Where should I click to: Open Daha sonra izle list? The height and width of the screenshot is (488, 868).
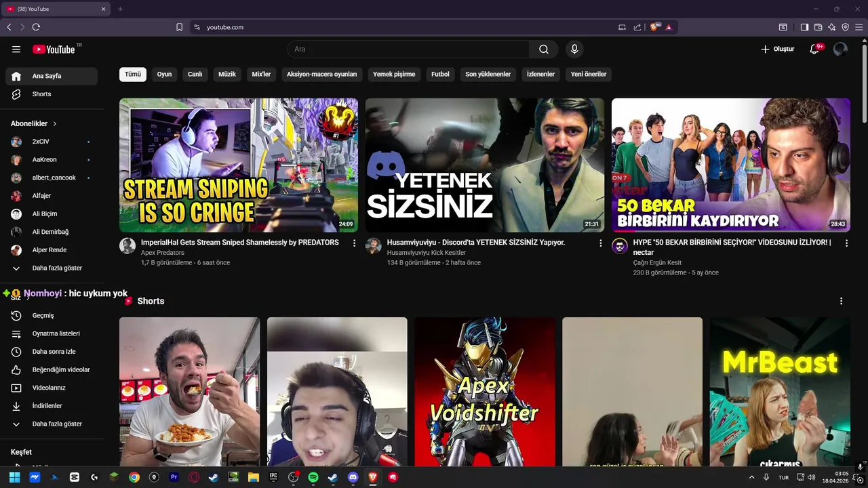coord(52,352)
